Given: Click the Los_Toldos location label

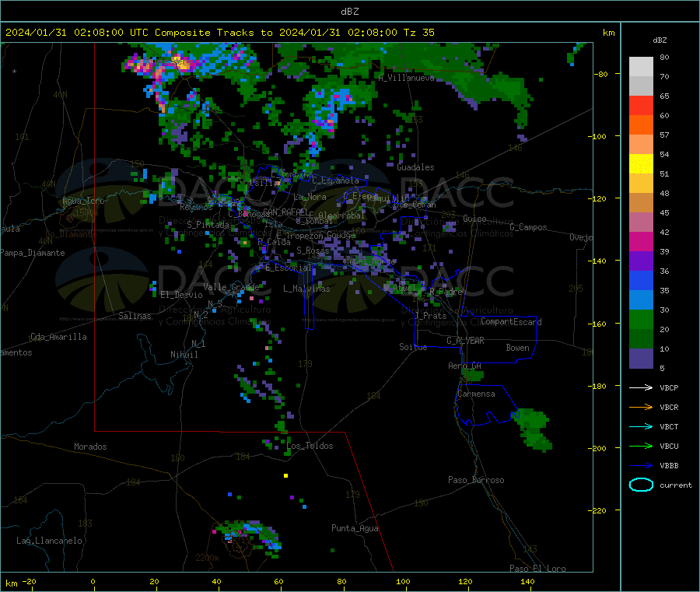Looking at the screenshot, I should [310, 446].
